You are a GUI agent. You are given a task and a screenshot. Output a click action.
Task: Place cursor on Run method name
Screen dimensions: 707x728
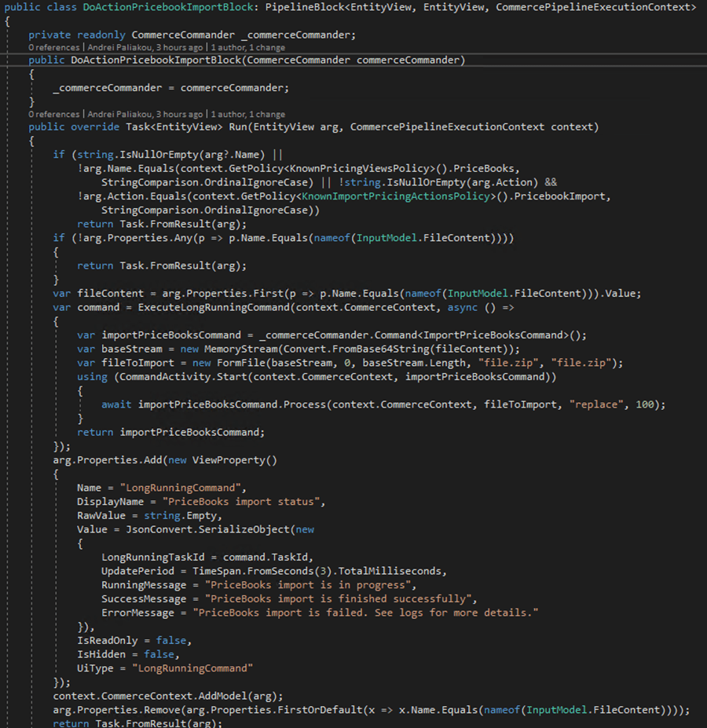[x=238, y=126]
